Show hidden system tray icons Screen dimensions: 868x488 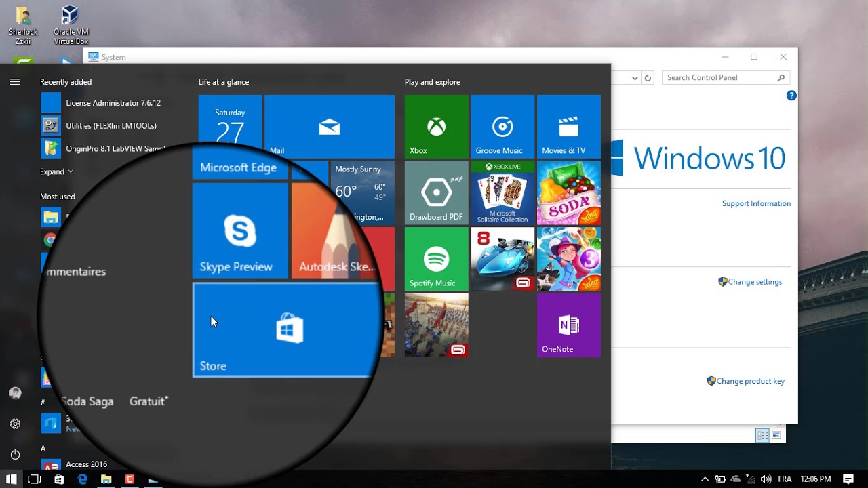[705, 479]
